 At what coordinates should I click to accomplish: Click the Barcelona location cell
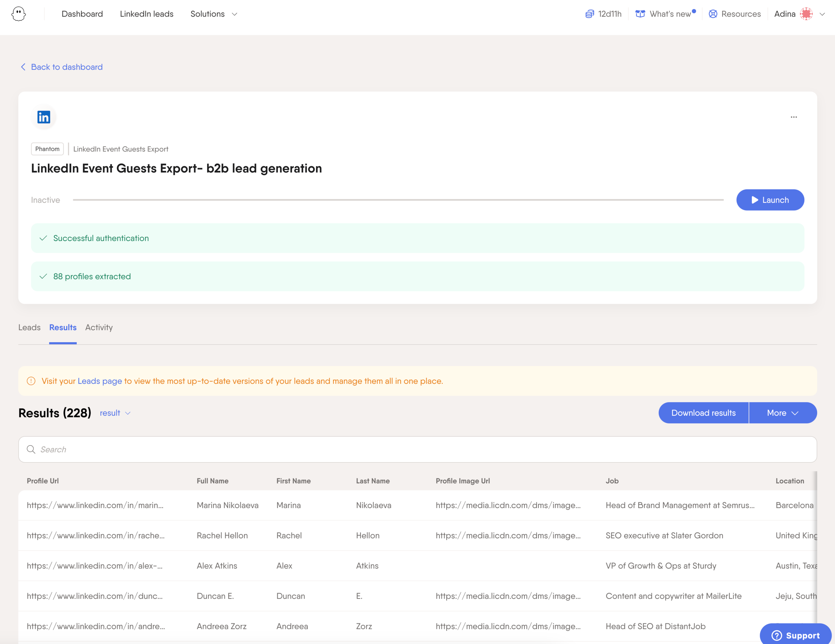[x=794, y=505]
